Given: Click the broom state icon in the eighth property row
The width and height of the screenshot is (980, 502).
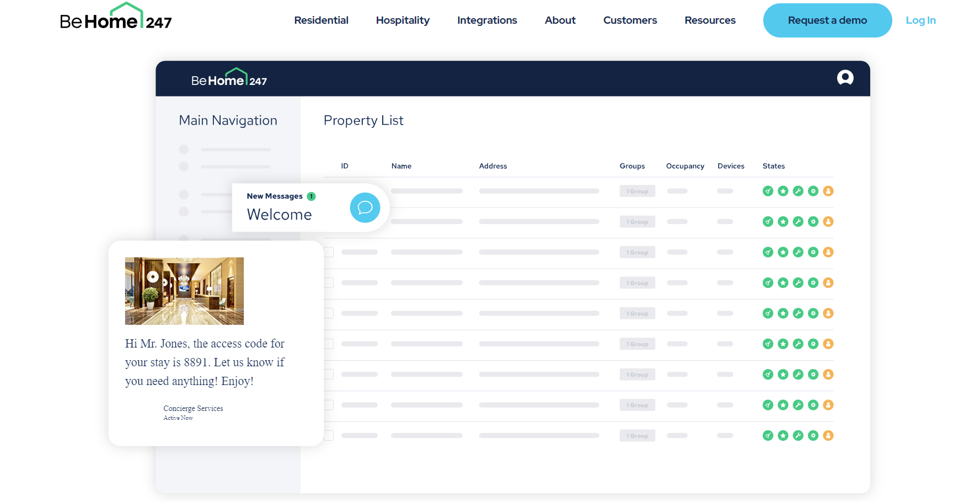Looking at the screenshot, I should tap(768, 405).
